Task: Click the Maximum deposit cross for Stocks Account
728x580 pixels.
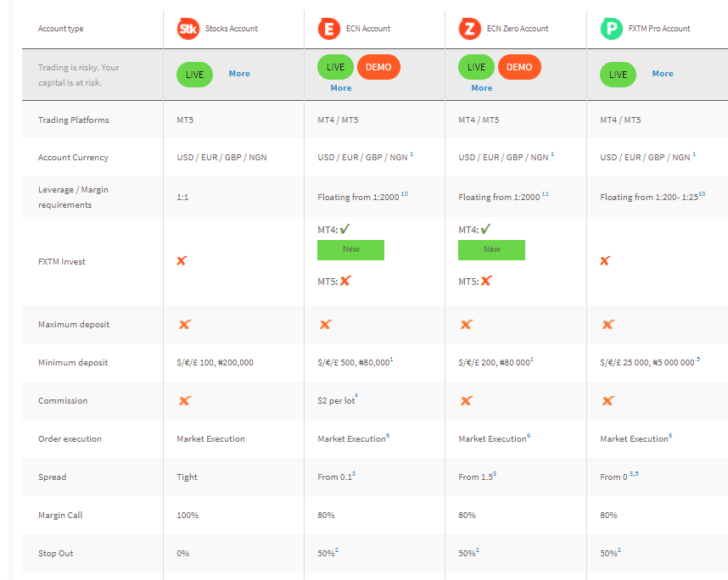Action: pos(185,324)
